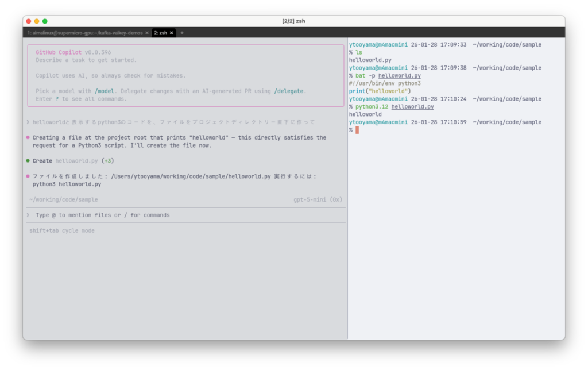Click the green zoom window button
The height and width of the screenshot is (370, 588).
(x=45, y=21)
